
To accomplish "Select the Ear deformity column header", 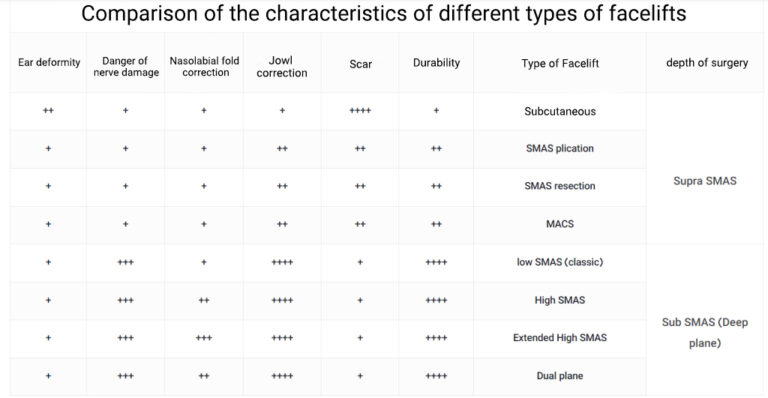I will pos(49,63).
